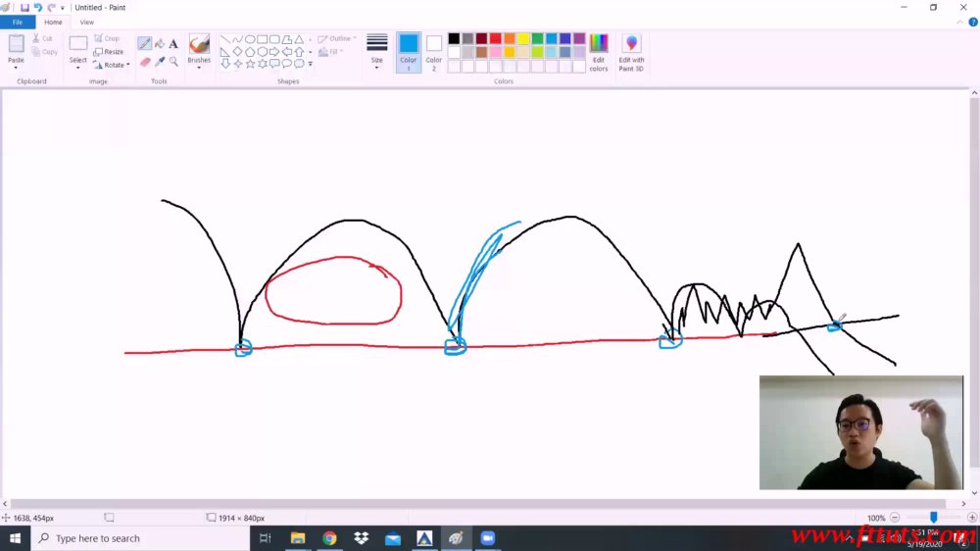Open File Explorer from the taskbar
Image resolution: width=980 pixels, height=551 pixels.
coord(298,538)
